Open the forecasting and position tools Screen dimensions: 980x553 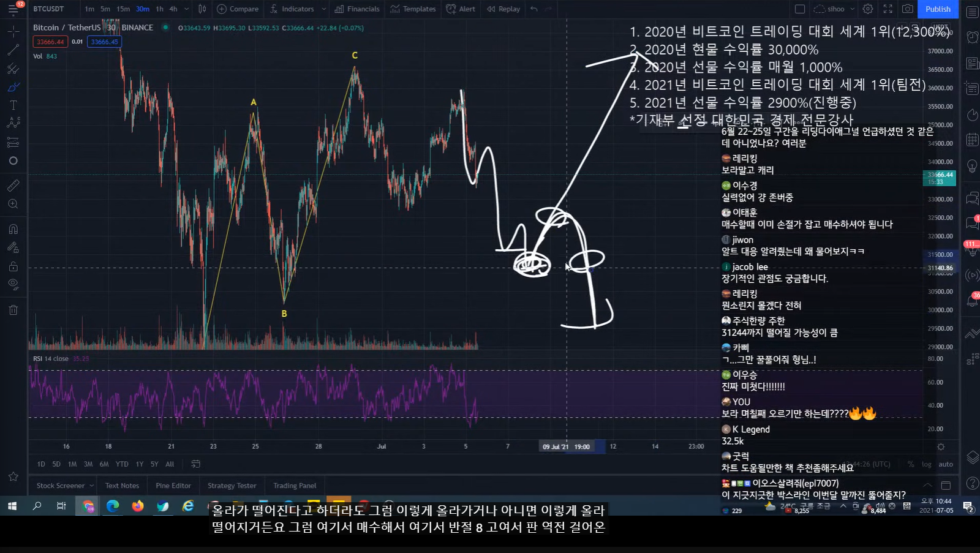(13, 142)
